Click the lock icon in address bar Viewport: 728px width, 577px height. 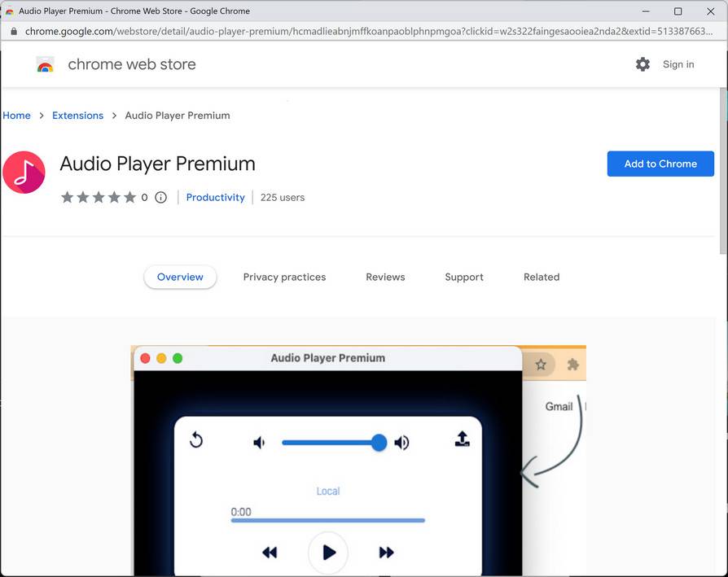[14, 32]
